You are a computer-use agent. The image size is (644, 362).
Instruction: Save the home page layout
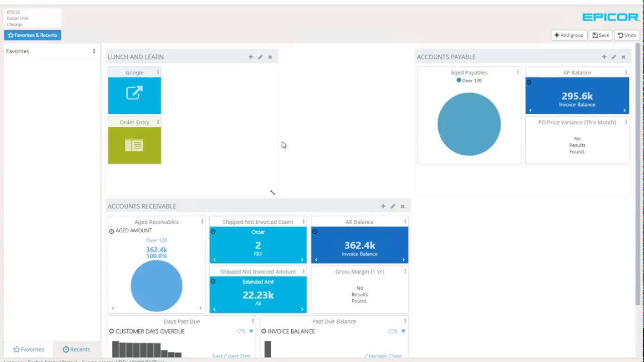(x=601, y=35)
